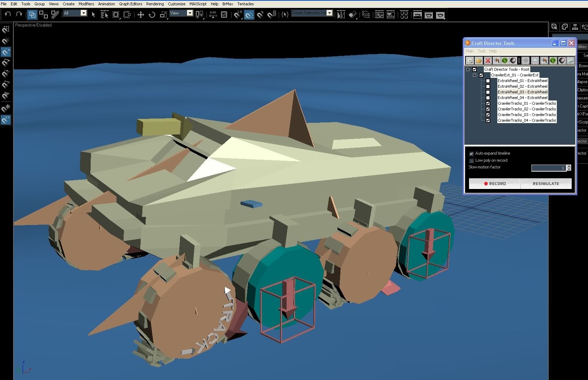588x380 pixels.
Task: Click the RECORD button
Action: [494, 184]
